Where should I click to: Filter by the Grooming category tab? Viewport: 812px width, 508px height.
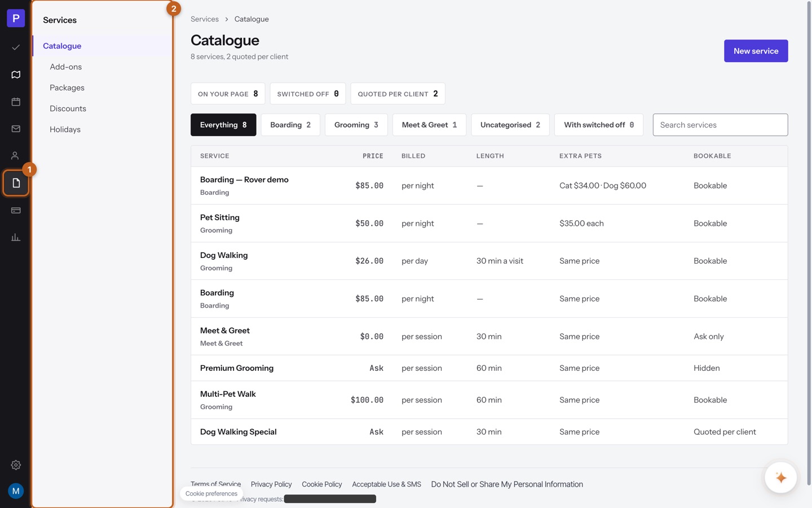[x=356, y=125]
